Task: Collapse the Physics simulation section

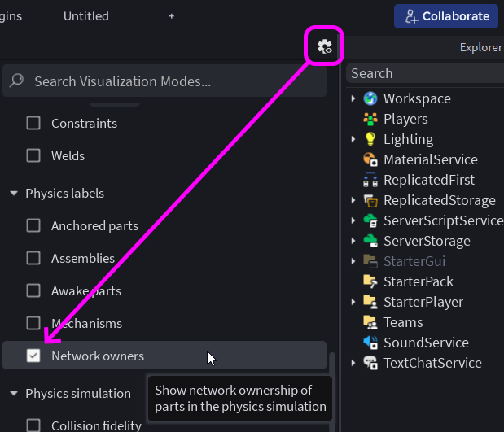Action: 14,393
